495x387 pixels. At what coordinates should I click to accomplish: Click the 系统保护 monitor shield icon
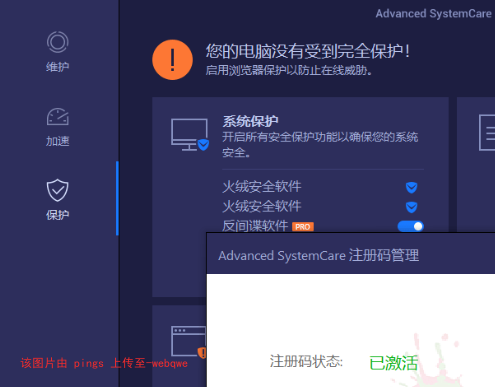click(190, 135)
